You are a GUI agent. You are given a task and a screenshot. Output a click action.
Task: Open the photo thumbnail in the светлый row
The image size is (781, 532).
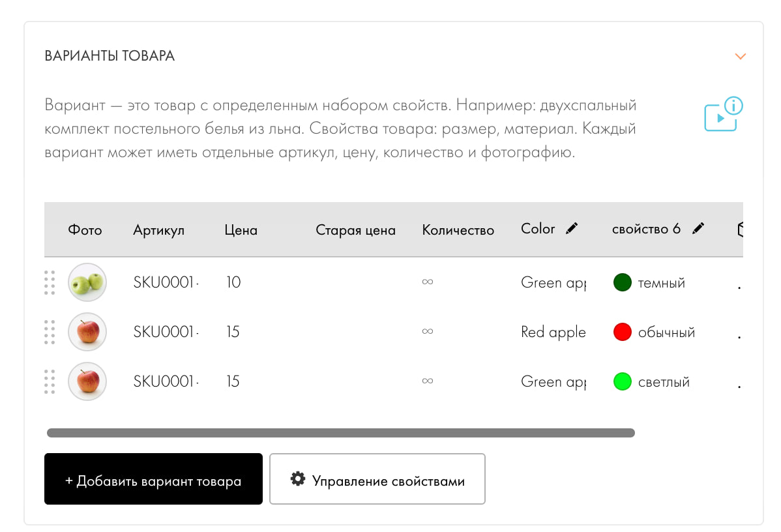pos(87,381)
